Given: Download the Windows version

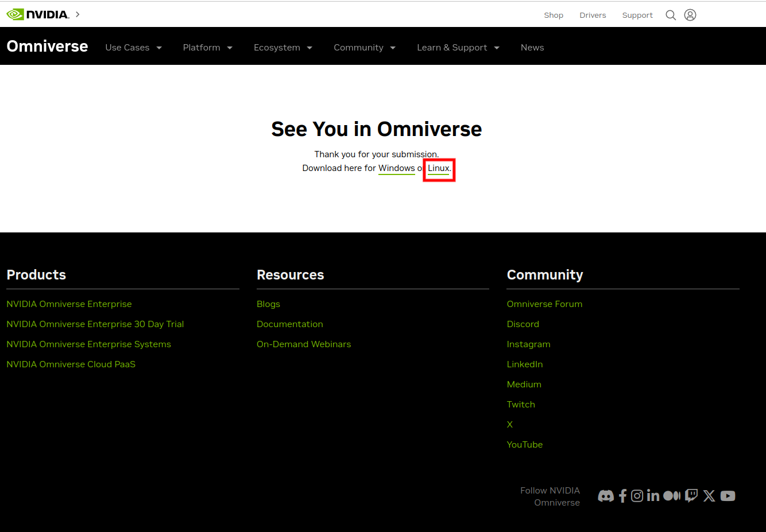Looking at the screenshot, I should click(397, 168).
